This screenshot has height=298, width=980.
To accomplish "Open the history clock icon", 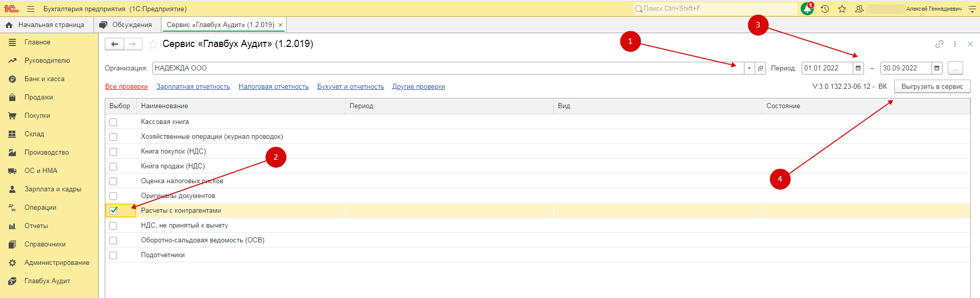I will [x=825, y=9].
